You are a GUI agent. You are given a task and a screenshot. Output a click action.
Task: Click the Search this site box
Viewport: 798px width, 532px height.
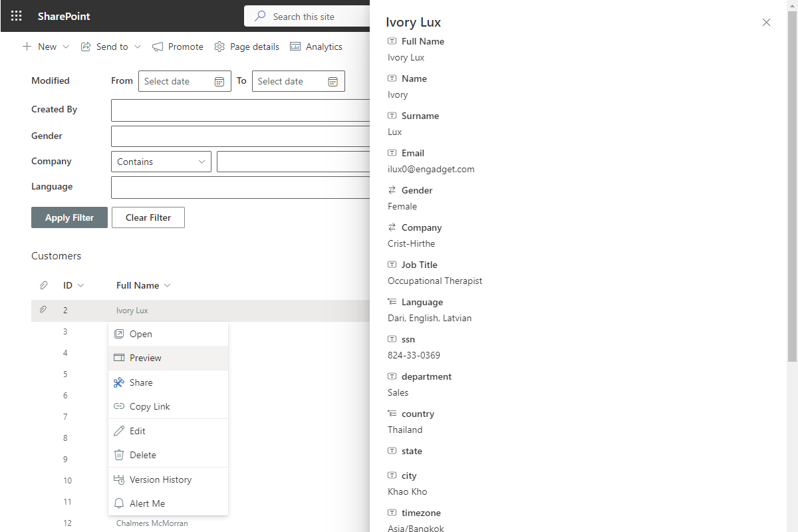[x=307, y=16]
